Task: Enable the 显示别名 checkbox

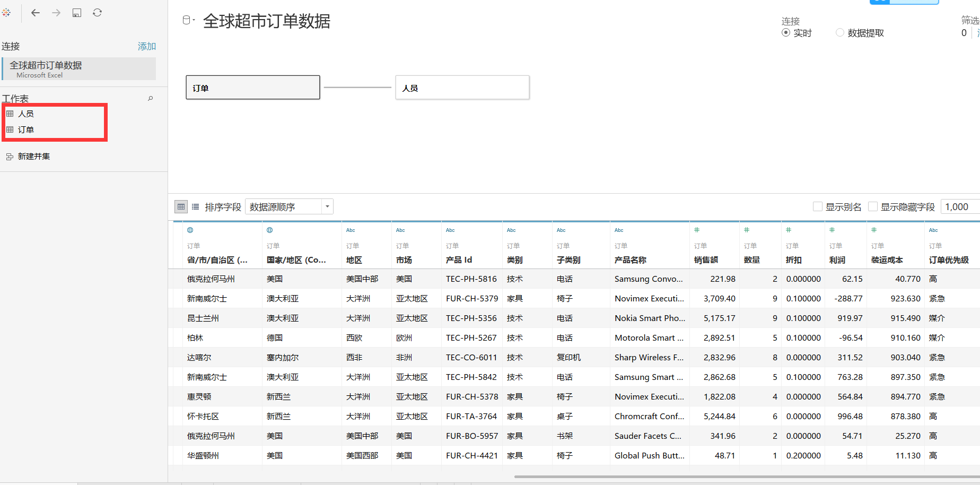Action: click(x=818, y=206)
